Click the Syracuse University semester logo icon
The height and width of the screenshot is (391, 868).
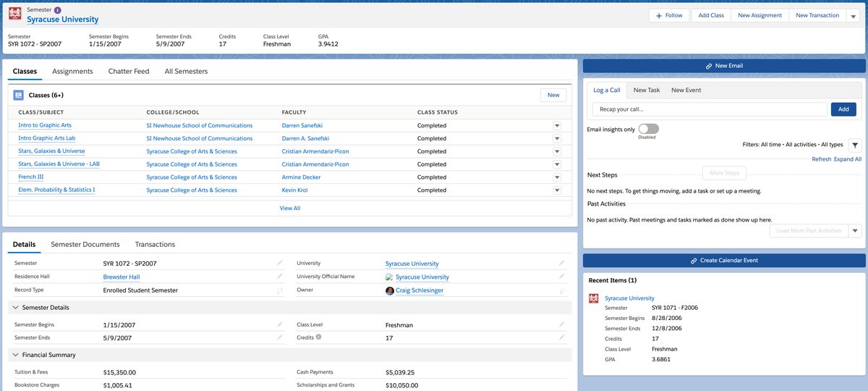pyautogui.click(x=14, y=14)
